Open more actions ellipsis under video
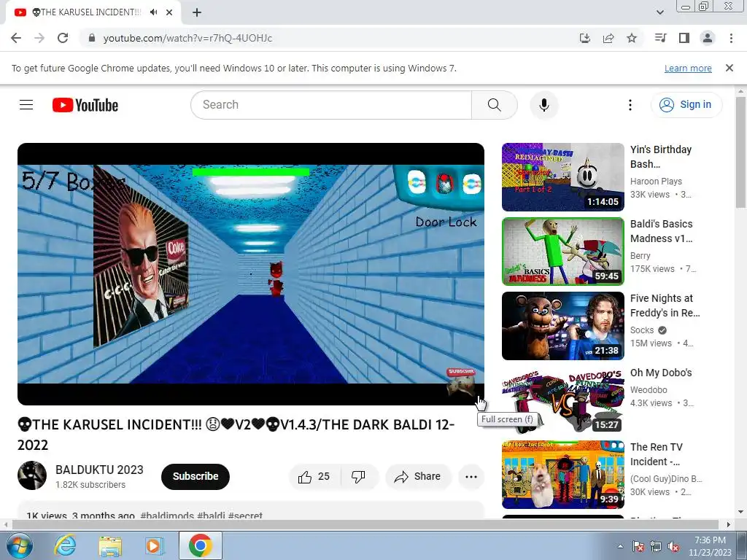The height and width of the screenshot is (560, 747). click(471, 477)
